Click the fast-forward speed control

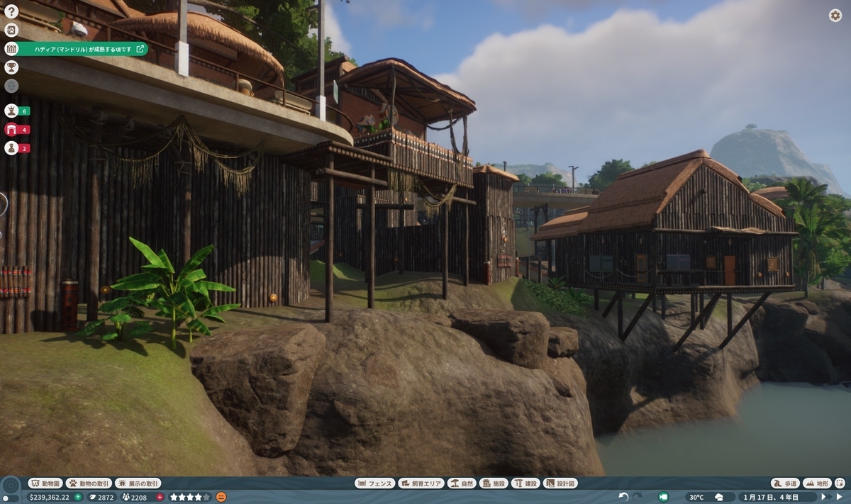click(x=825, y=497)
